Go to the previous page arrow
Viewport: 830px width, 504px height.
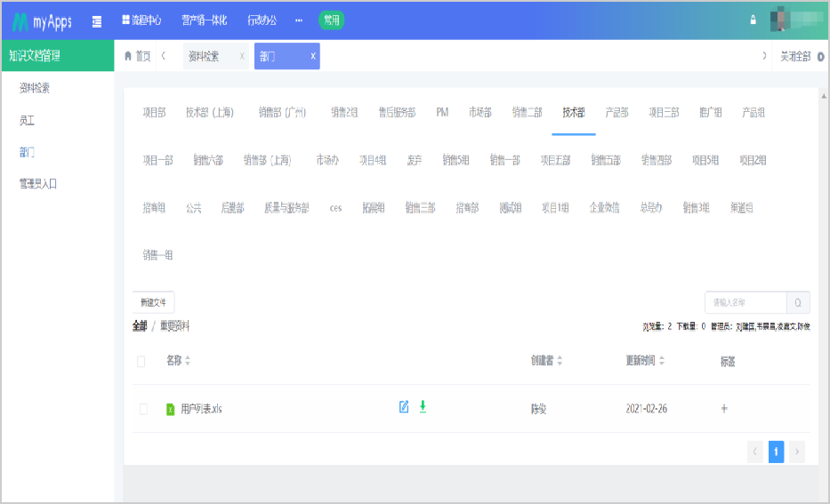pos(755,452)
